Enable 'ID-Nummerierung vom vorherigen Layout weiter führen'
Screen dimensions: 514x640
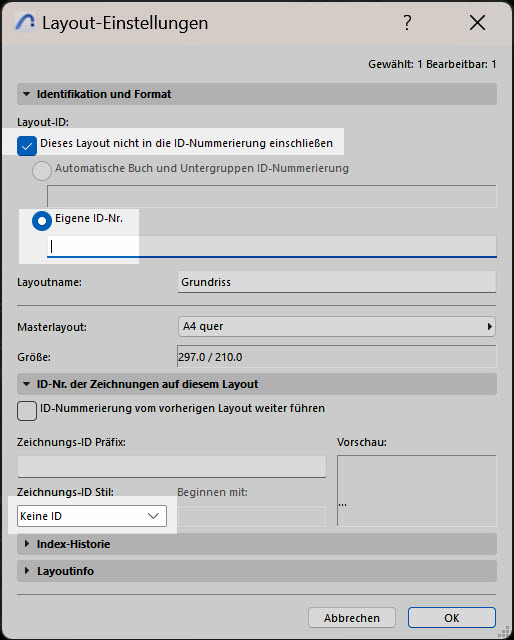(x=27, y=411)
